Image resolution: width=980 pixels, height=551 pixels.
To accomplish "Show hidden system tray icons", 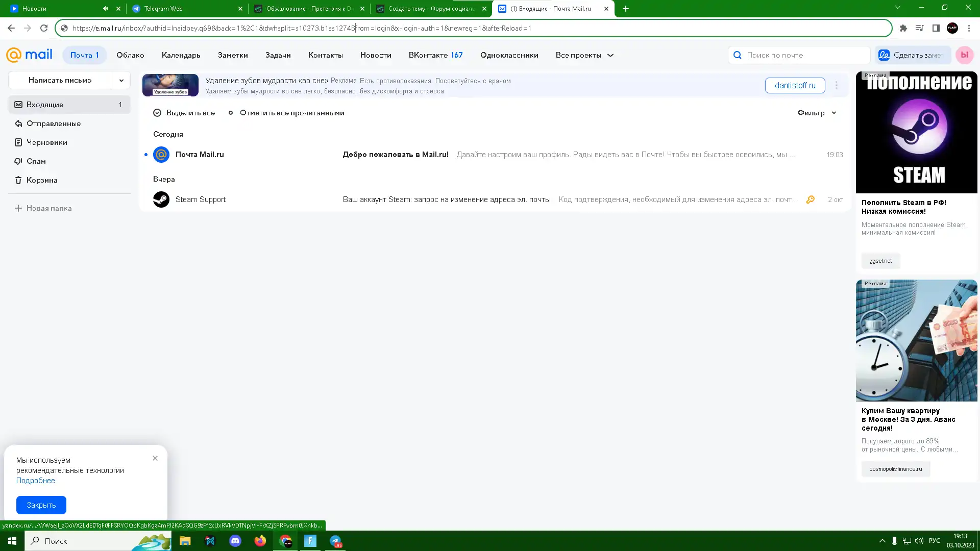I will pyautogui.click(x=882, y=541).
